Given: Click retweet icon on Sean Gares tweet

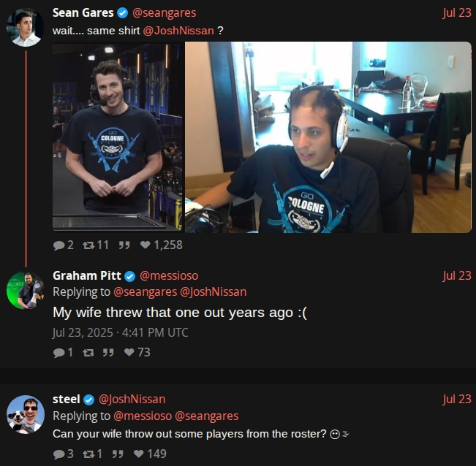Looking at the screenshot, I should (88, 245).
